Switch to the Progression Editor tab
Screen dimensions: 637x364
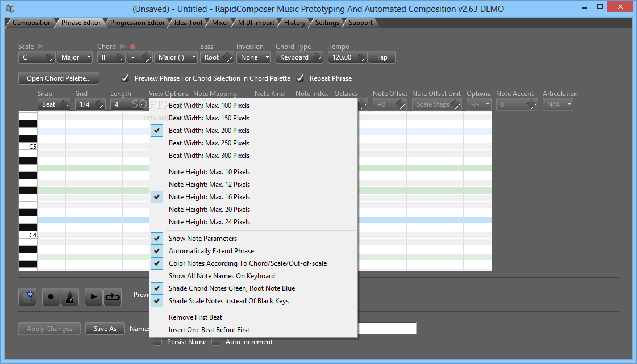[x=138, y=23]
